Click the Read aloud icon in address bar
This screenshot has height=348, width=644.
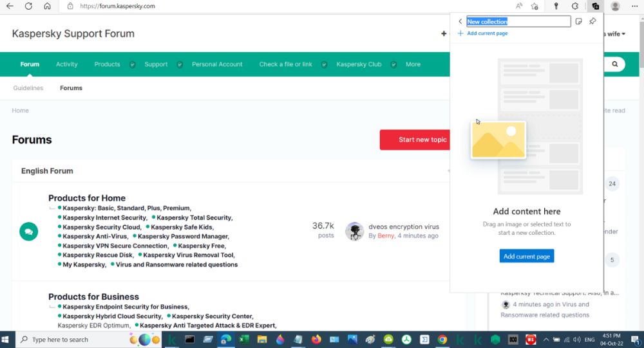[x=519, y=6]
